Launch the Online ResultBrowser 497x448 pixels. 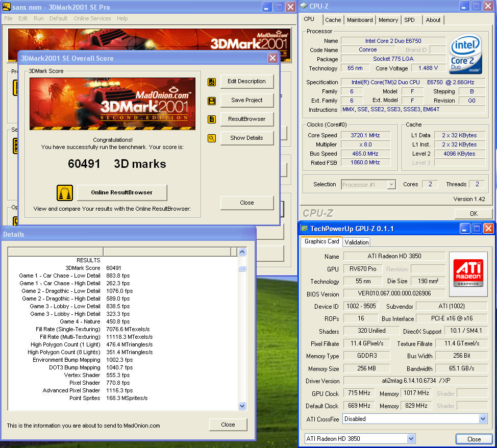pyautogui.click(x=122, y=192)
